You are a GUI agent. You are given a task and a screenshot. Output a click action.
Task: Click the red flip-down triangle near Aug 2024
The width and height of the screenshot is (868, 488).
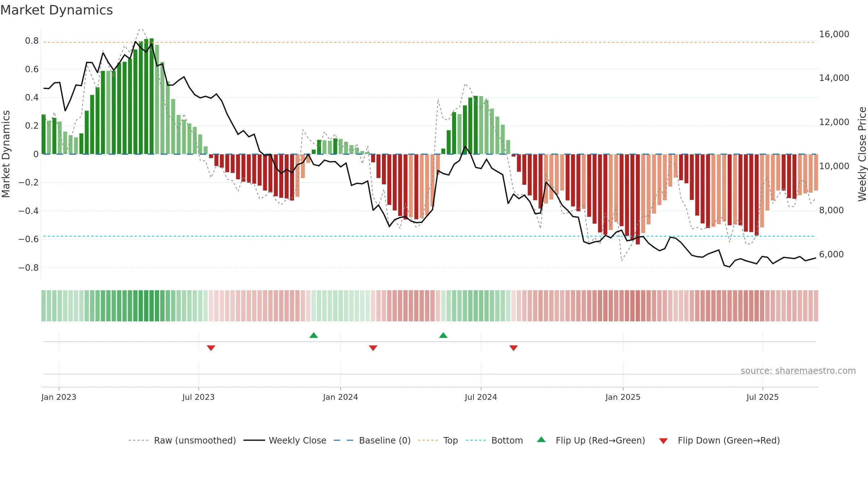[514, 348]
